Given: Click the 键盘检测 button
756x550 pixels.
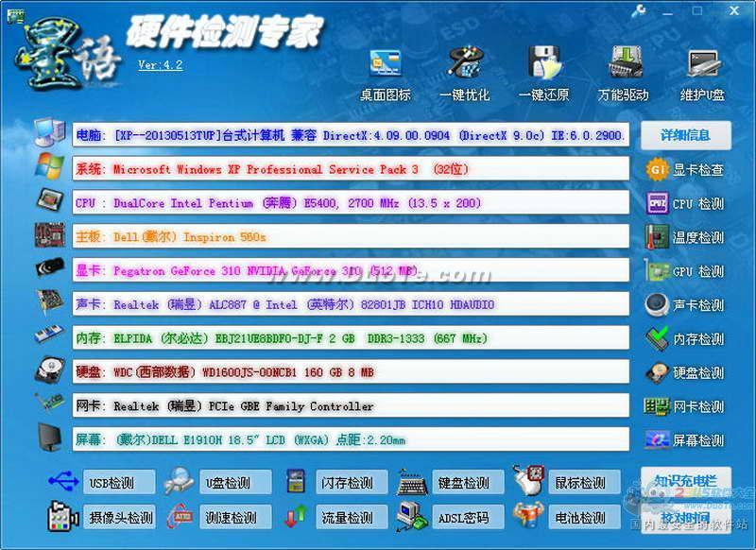Looking at the screenshot, I should [468, 483].
